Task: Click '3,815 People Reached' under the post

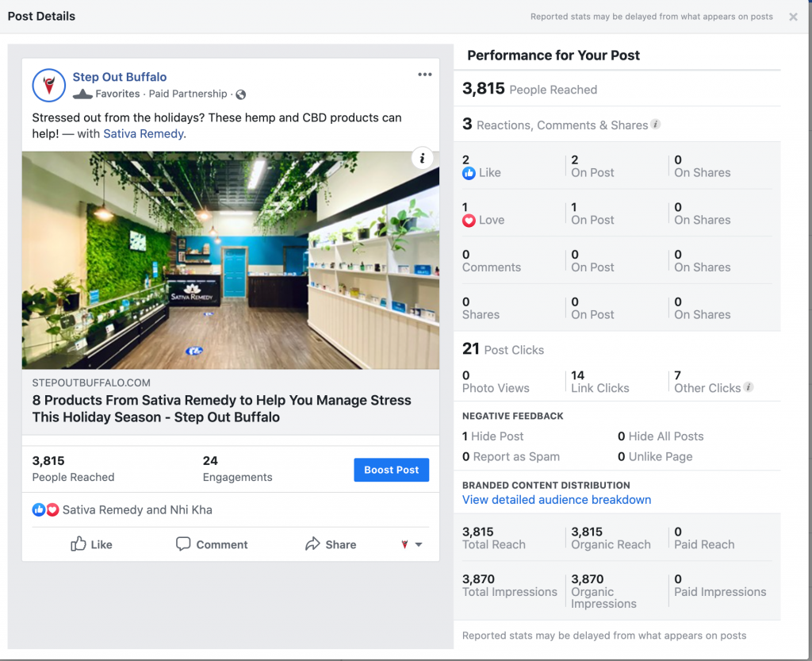Action: pos(74,469)
